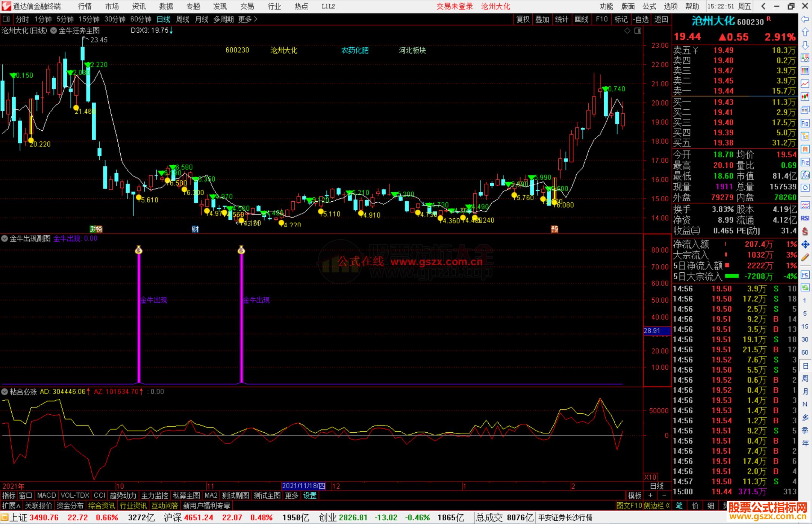Toggle panel icon left of 分时
812x524 pixels.
click(6, 19)
